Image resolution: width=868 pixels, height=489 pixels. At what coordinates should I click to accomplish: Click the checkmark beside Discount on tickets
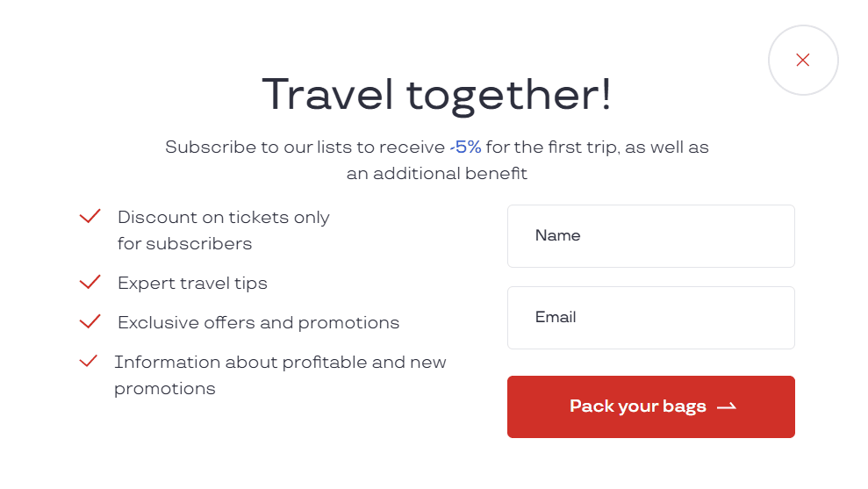tap(90, 216)
